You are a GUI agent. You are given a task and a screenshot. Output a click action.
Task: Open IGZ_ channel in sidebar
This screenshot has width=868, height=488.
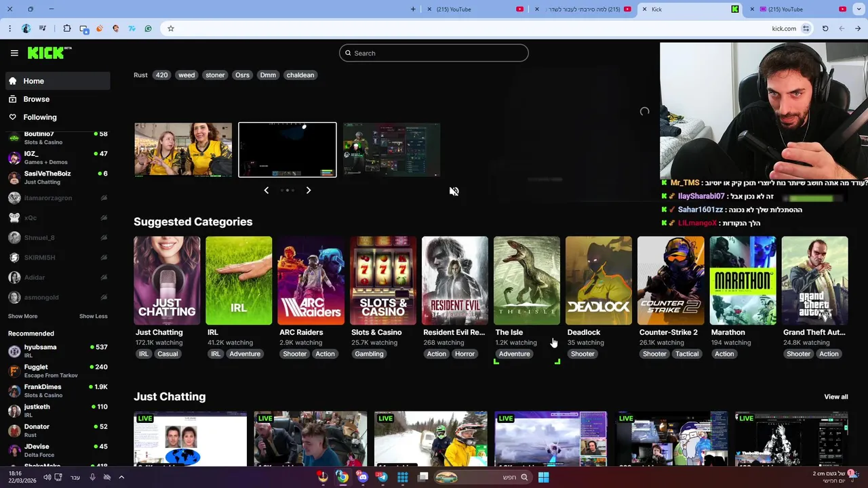click(x=58, y=158)
